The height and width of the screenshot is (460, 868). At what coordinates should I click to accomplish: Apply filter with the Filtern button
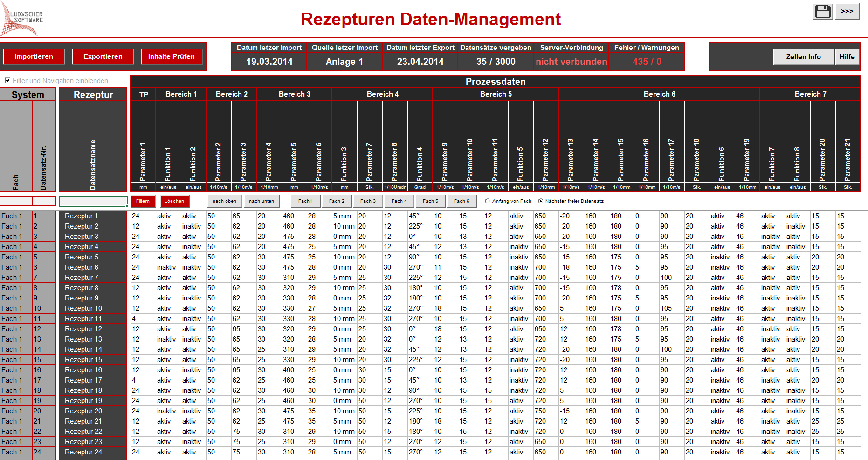143,202
